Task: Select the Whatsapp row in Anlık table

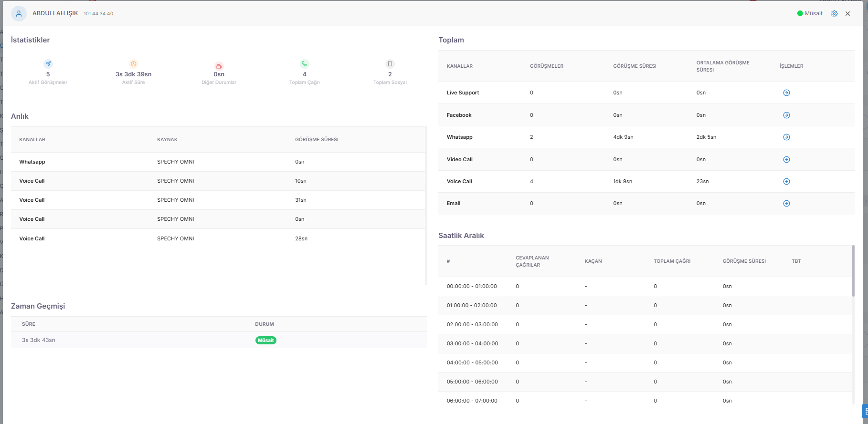Action: tap(218, 162)
